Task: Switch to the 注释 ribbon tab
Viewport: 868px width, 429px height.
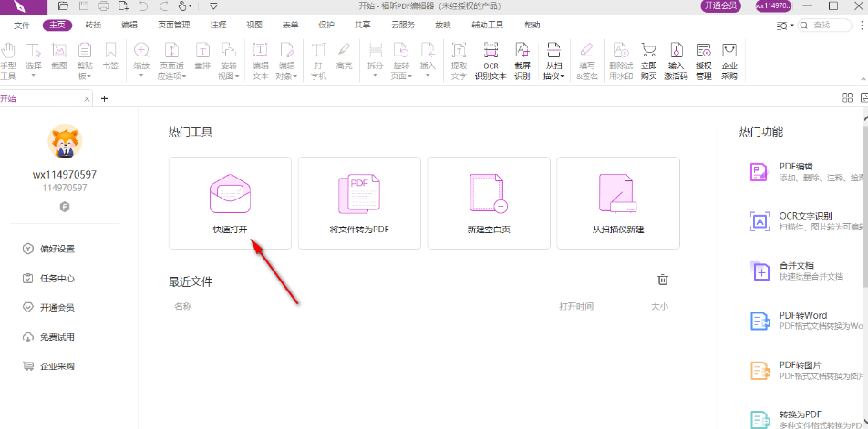Action: pyautogui.click(x=218, y=25)
